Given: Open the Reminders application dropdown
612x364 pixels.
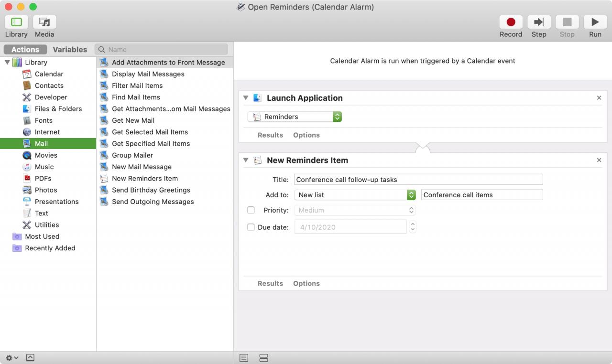Looking at the screenshot, I should [295, 117].
